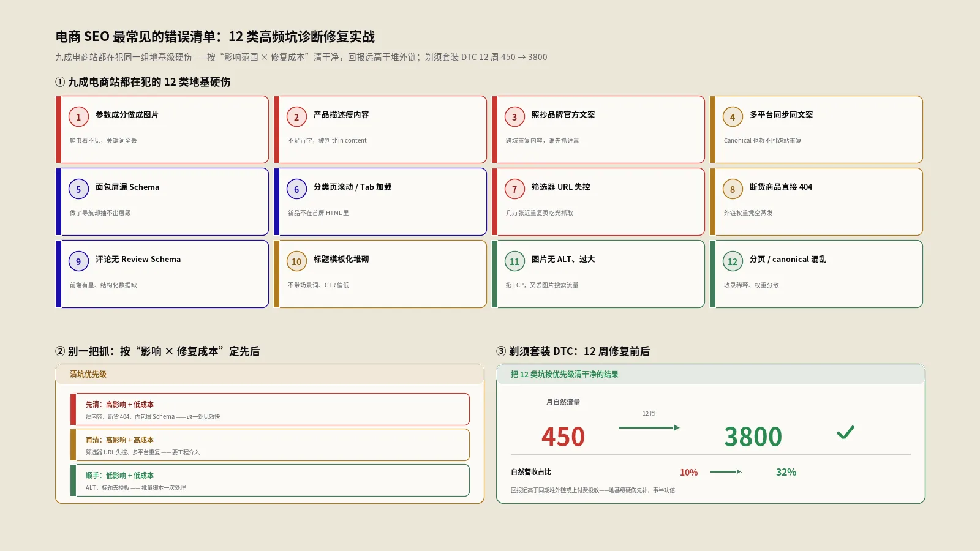Click the description 'Canonical 也救不回跨站重复'
Screen dimensions: 980x551
tap(763, 140)
